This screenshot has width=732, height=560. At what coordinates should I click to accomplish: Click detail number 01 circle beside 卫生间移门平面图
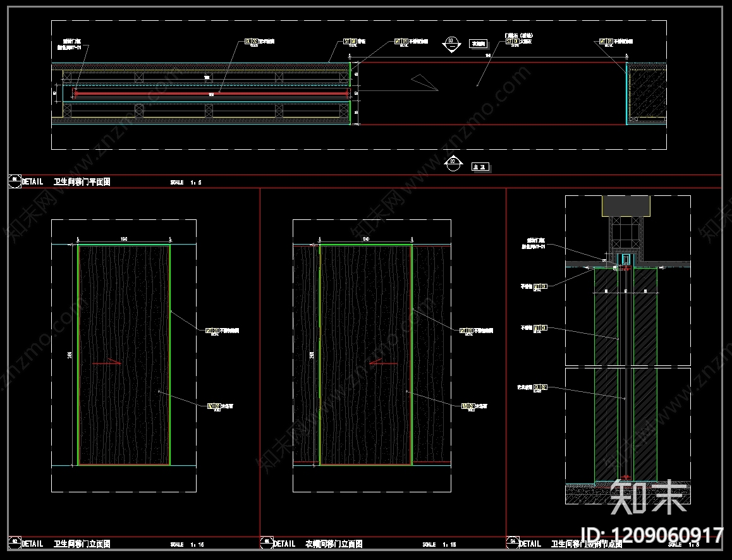pyautogui.click(x=15, y=181)
